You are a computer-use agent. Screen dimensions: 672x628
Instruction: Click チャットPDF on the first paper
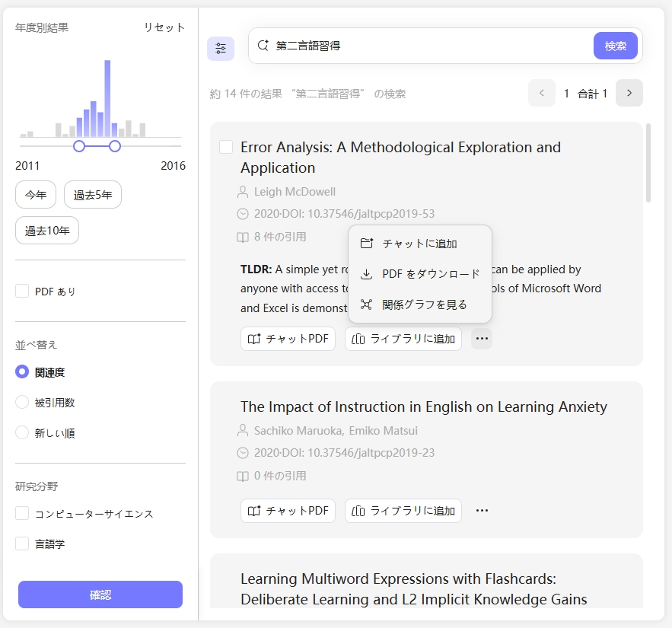(288, 338)
